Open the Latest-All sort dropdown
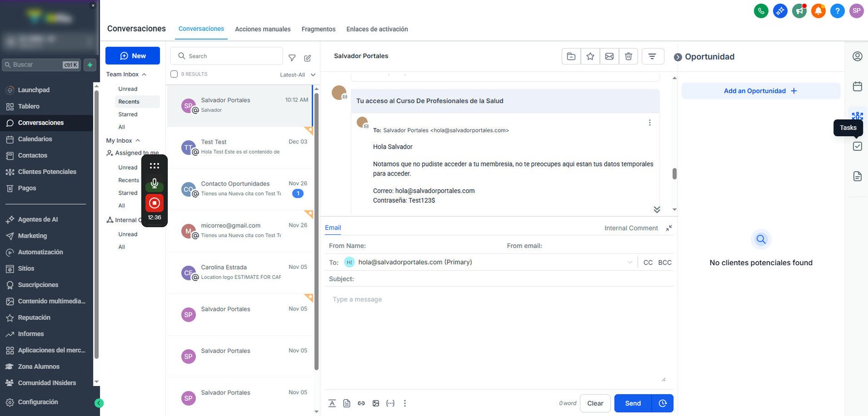Image resolution: width=868 pixels, height=416 pixels. [x=297, y=75]
